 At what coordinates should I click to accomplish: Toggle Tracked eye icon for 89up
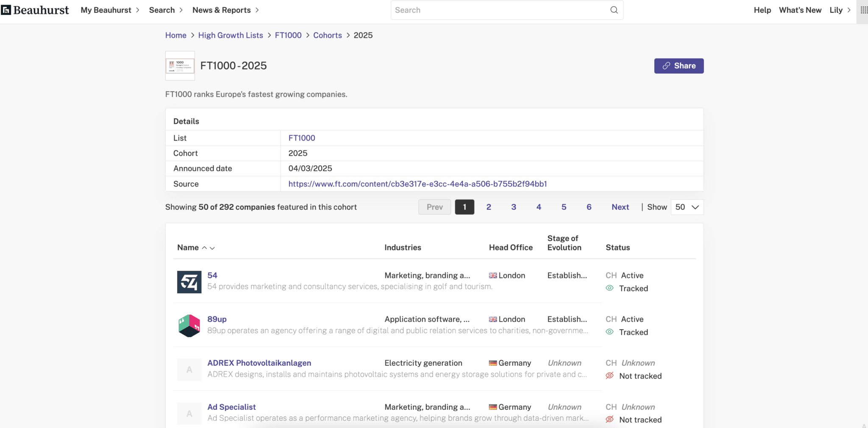(609, 332)
